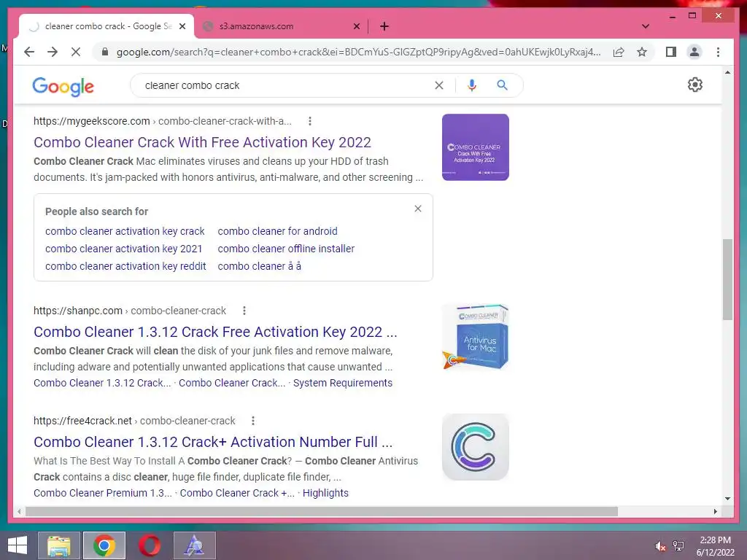This screenshot has height=560, width=747.
Task: Stop loading the current page
Action: pos(76,52)
